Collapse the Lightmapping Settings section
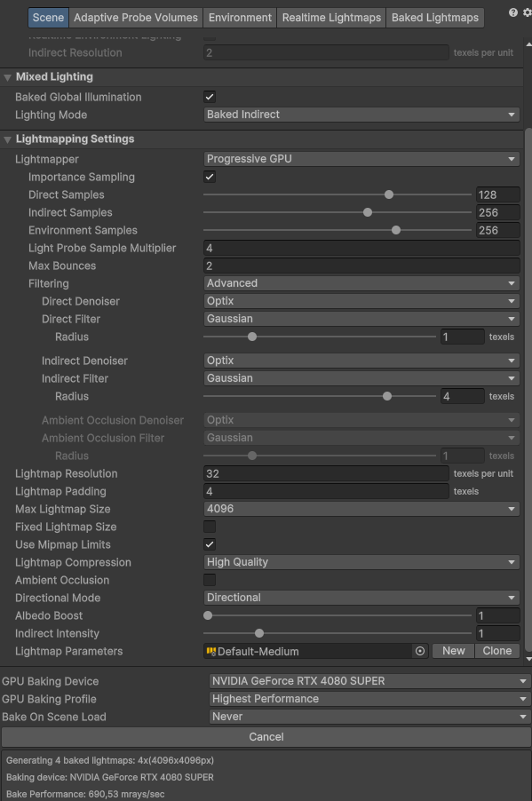532x801 pixels. (7, 140)
